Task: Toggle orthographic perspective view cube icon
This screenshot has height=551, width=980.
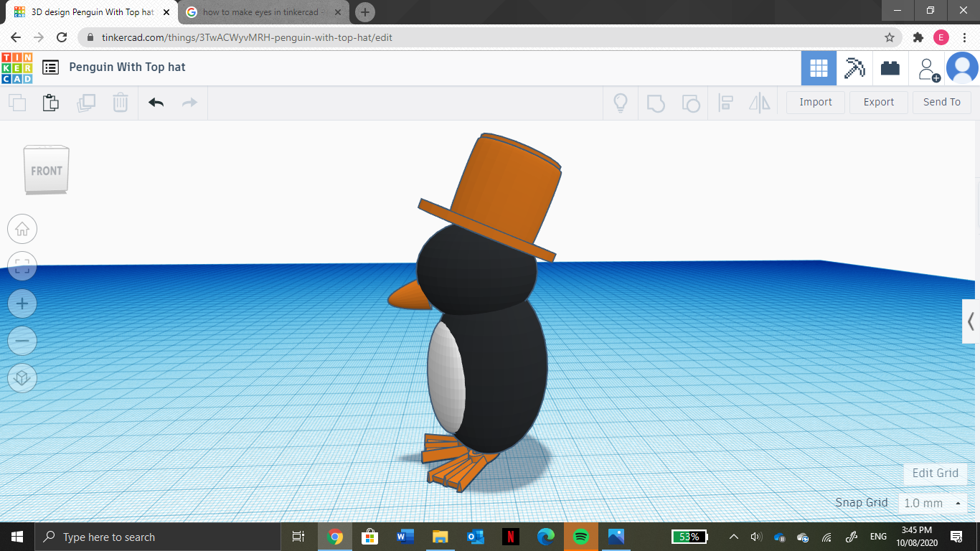Action: (22, 378)
